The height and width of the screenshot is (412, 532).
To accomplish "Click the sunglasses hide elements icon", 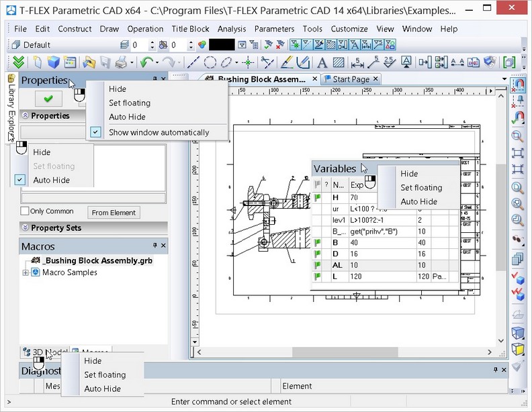I will coord(517,240).
